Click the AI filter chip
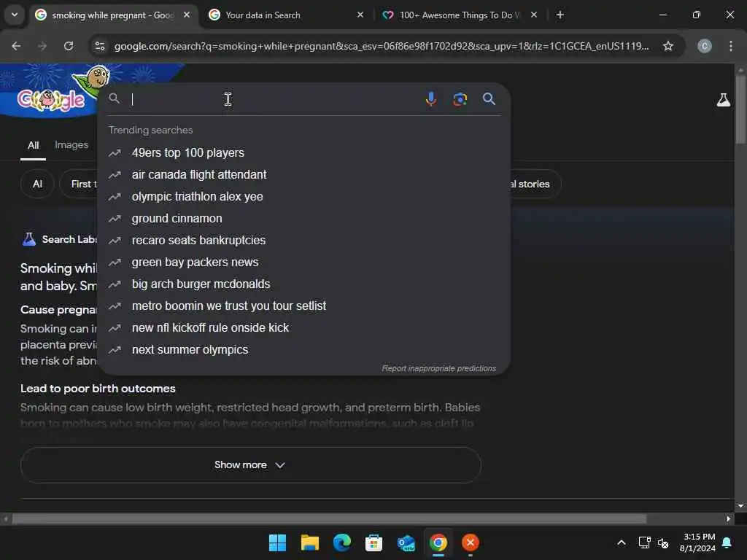 37,184
